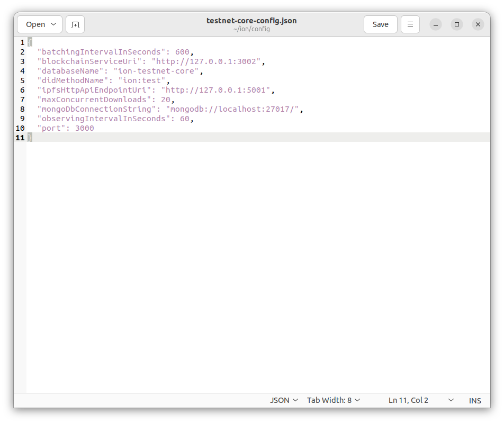Click the "http://127.0.0.1:3002" value
Screen dimensions: 504x423
click(x=206, y=61)
